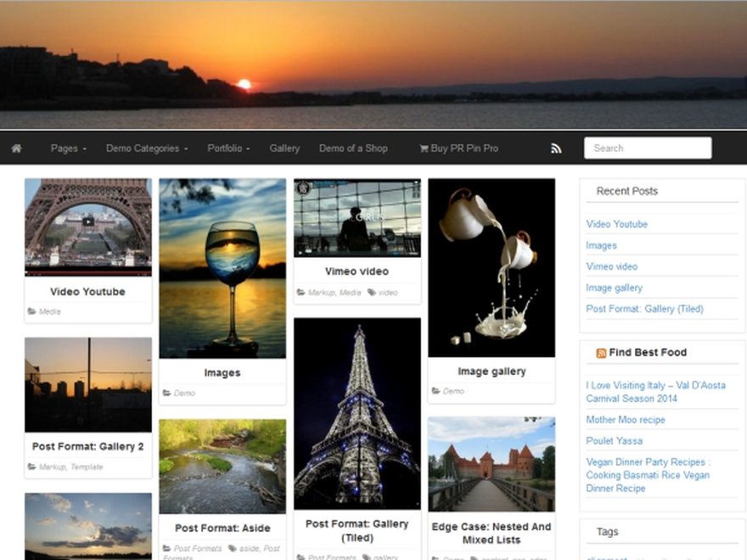This screenshot has height=560, width=747.
Task: Open the cloudy sky thumbnail at bottom left
Action: [88, 526]
